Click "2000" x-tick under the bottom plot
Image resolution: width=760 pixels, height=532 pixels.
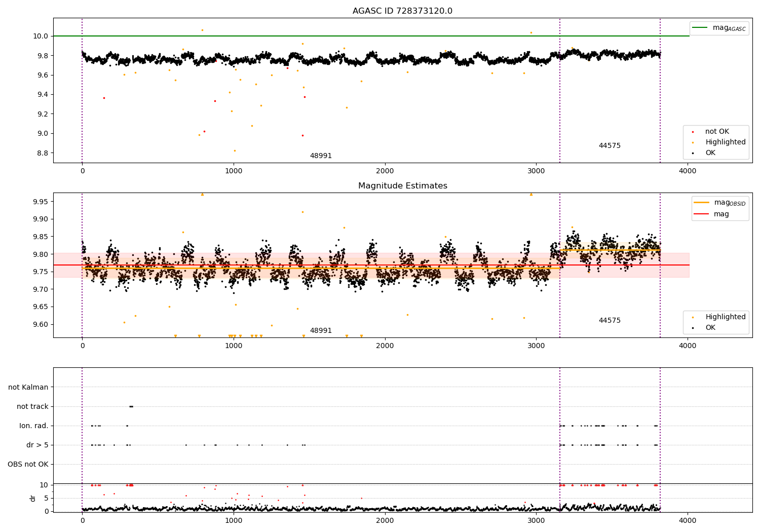pos(385,520)
